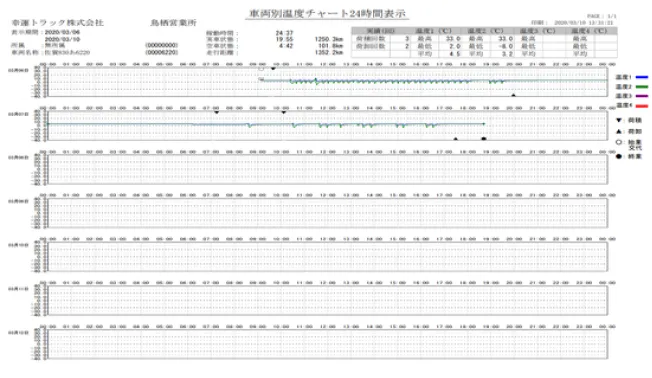Click the temperature trace on the 03/06 chart
Screen dimensions: 652x378
point(432,81)
